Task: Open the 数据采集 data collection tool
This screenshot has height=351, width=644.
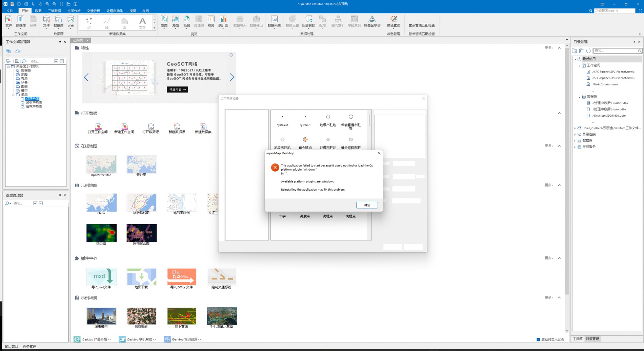Action: (x=274, y=21)
